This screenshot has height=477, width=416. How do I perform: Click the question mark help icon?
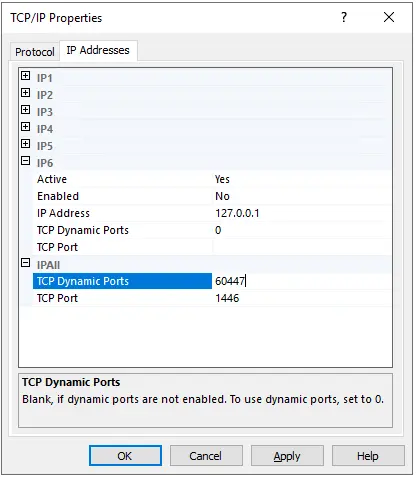pyautogui.click(x=344, y=17)
